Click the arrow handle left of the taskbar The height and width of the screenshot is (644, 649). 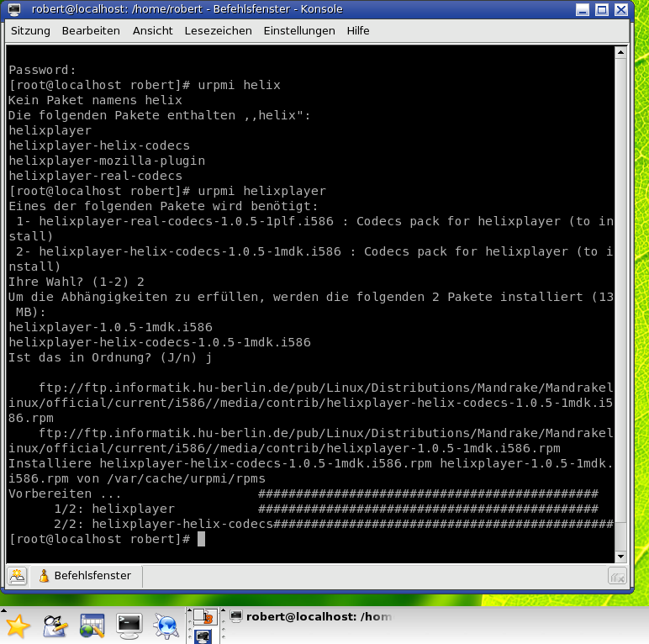[223, 610]
